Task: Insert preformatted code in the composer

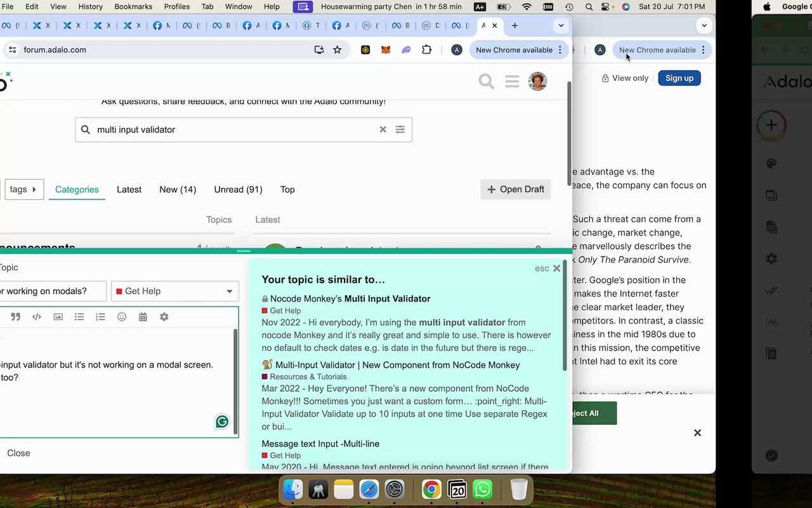Action: pos(37,317)
